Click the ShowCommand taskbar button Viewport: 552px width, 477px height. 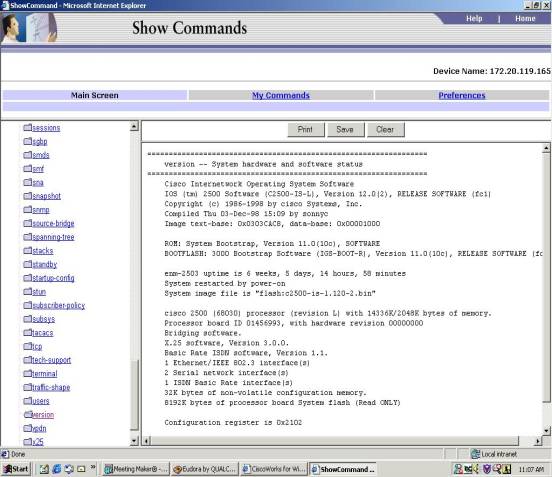point(343,469)
